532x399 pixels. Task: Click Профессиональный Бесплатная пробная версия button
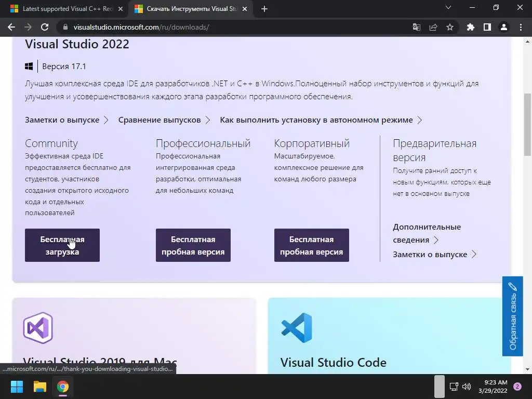click(x=193, y=245)
